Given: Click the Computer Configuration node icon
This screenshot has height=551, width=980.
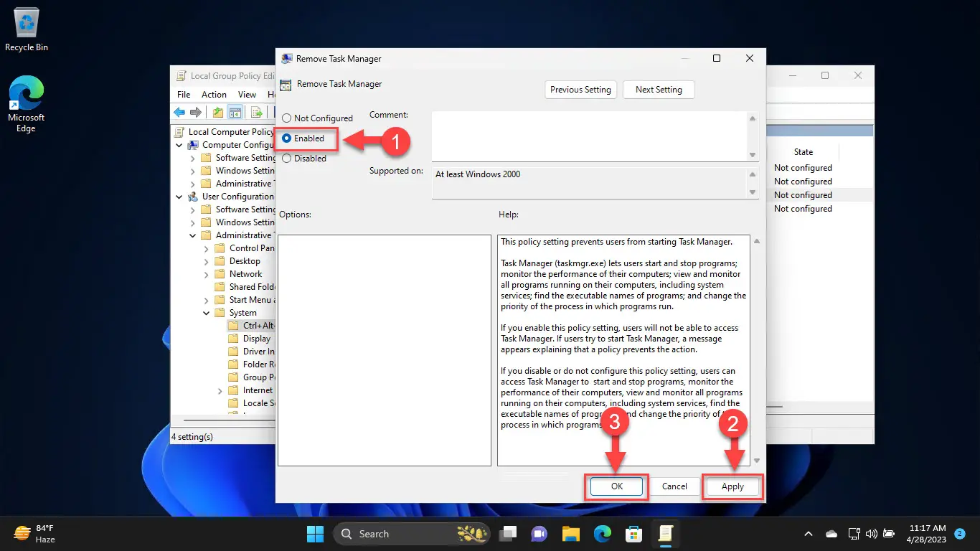Looking at the screenshot, I should pyautogui.click(x=193, y=145).
